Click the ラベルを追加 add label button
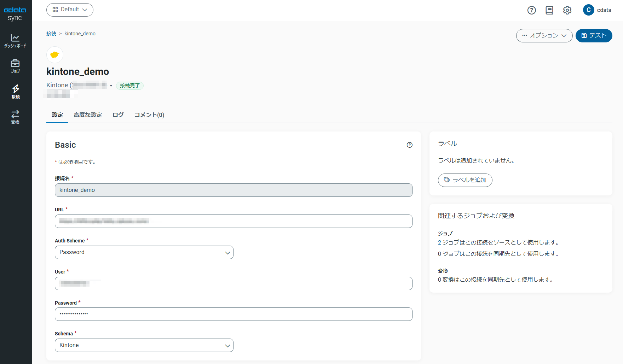Image resolution: width=623 pixels, height=364 pixels. (465, 180)
